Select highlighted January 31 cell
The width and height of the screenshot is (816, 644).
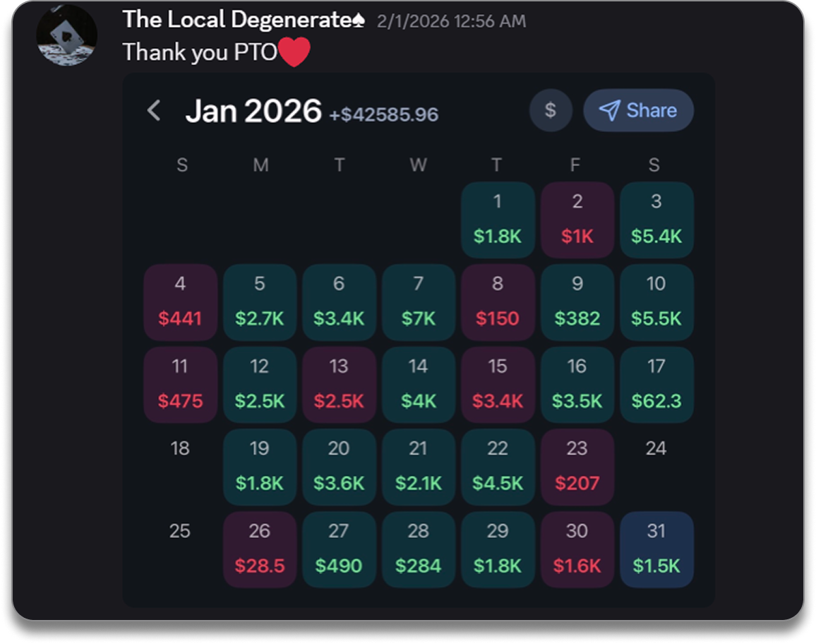coord(656,549)
